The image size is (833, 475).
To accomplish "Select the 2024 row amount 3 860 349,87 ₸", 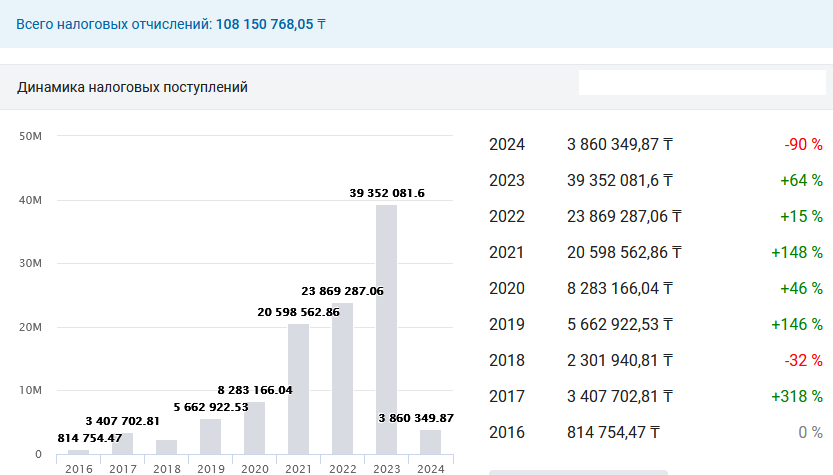I will pos(619,144).
